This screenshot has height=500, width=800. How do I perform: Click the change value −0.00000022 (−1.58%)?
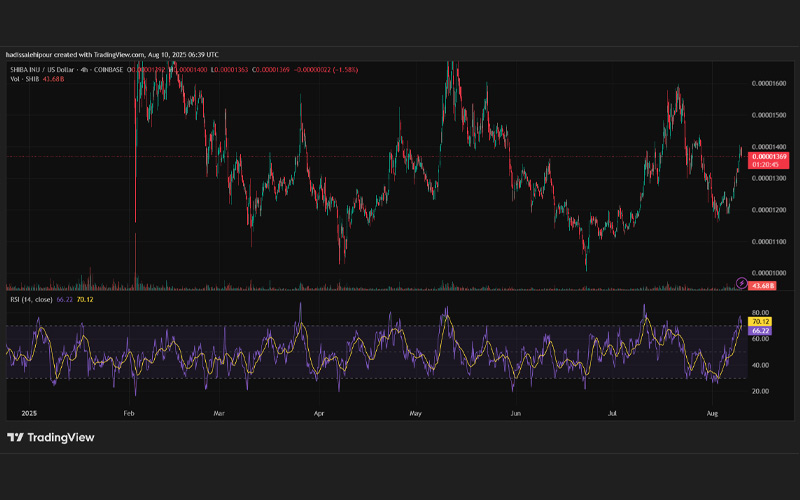pyautogui.click(x=326, y=69)
